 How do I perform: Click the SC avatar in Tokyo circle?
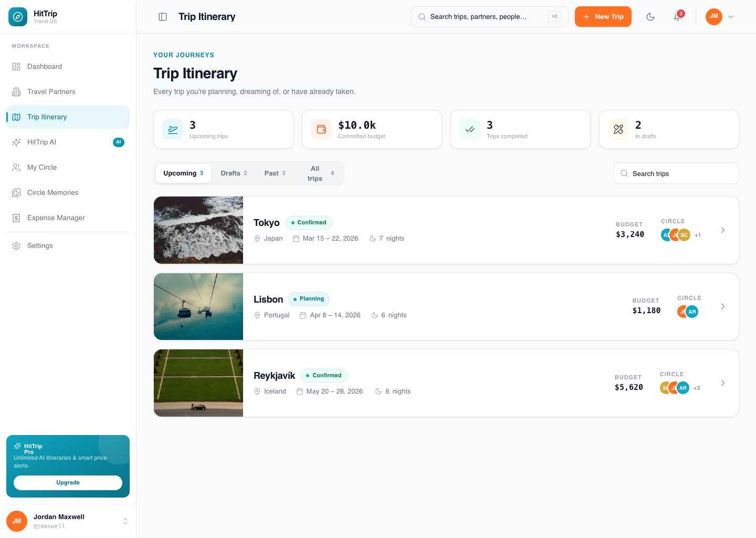(684, 235)
